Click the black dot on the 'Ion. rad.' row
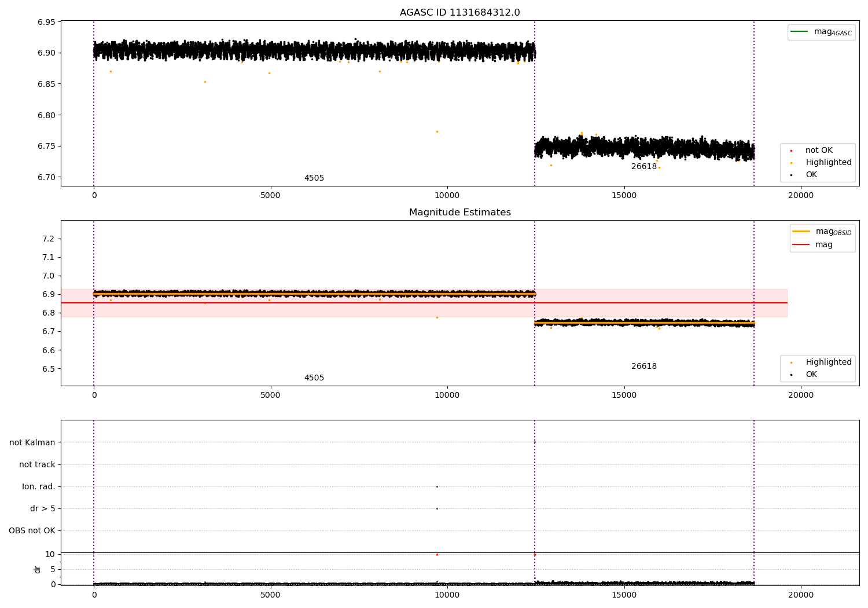Viewport: 868px width, 608px height. (437, 487)
